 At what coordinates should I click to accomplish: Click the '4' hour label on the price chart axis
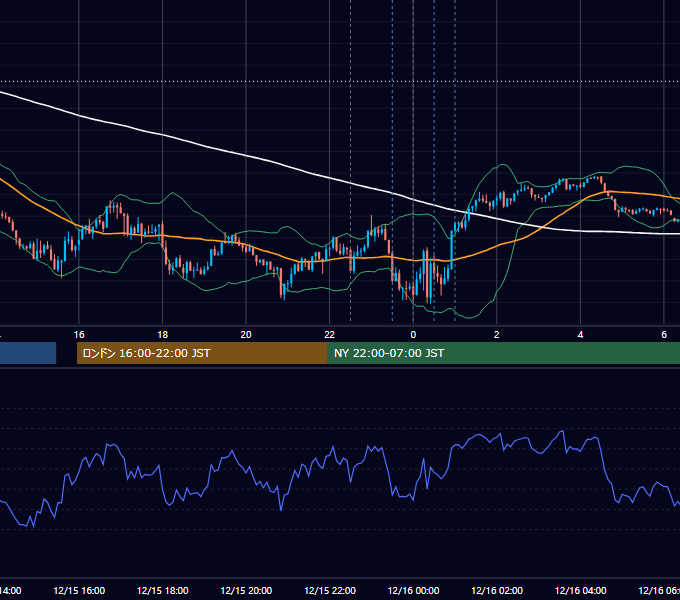pos(580,335)
